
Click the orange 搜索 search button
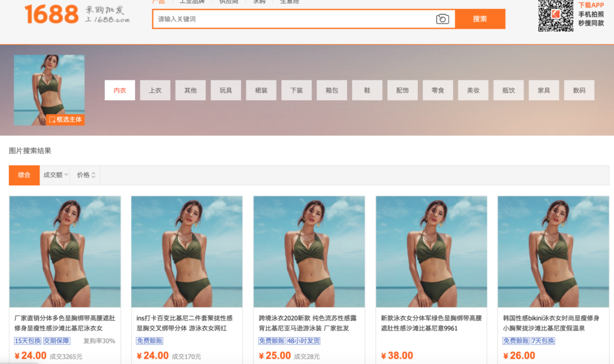click(x=480, y=19)
